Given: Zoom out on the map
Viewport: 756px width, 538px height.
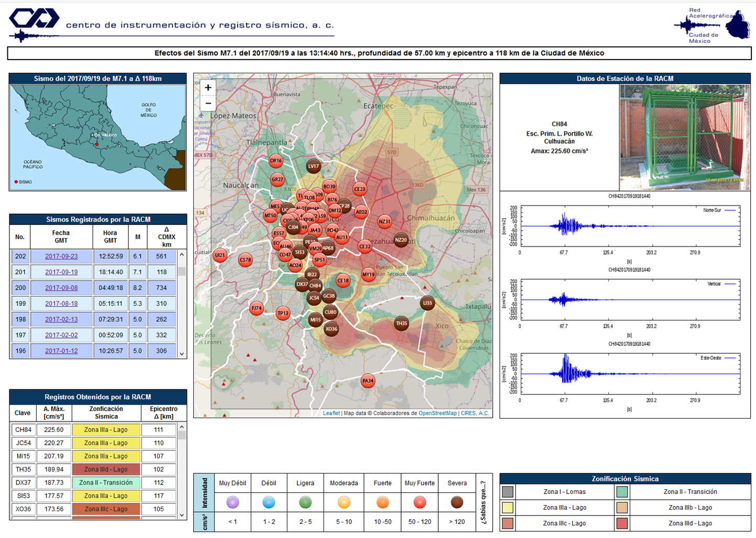Looking at the screenshot, I should [x=208, y=103].
